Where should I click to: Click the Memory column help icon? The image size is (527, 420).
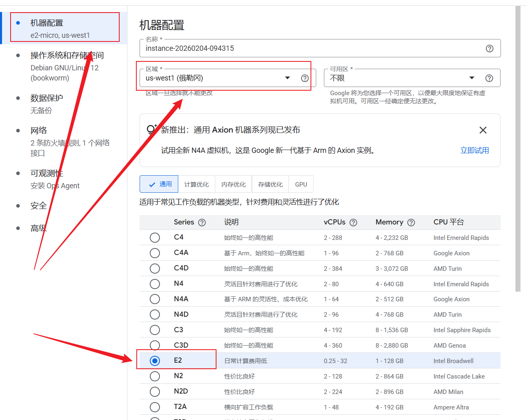coord(411,222)
